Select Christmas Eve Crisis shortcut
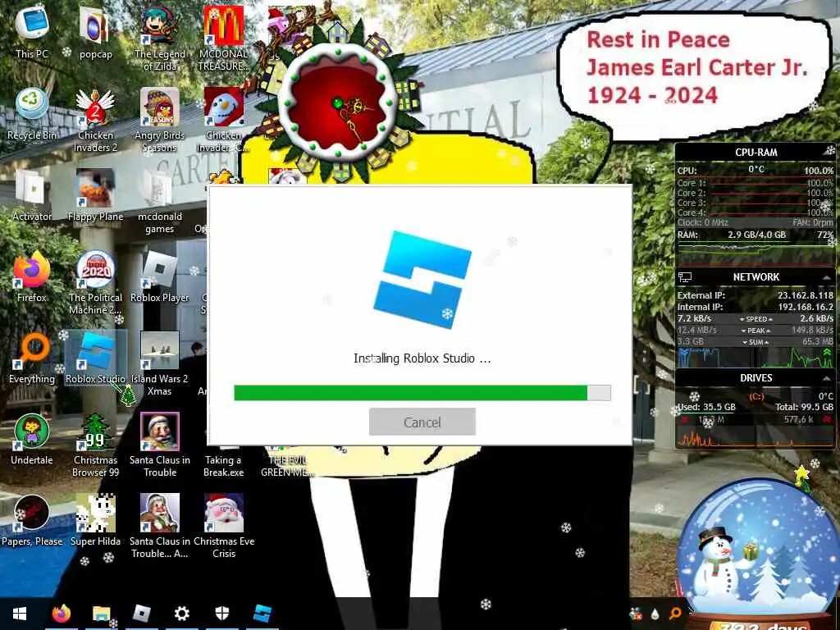Image resolution: width=840 pixels, height=630 pixels. (224, 526)
